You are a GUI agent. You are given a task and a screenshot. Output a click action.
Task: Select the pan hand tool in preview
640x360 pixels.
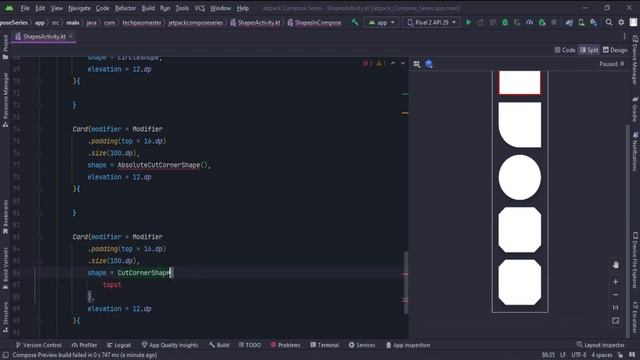(x=616, y=265)
